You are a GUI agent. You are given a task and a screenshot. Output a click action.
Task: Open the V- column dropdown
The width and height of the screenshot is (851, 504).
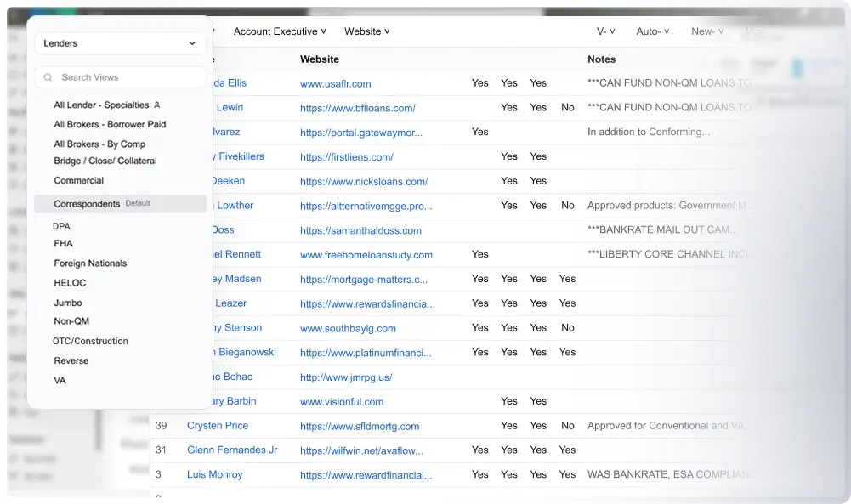click(x=605, y=31)
